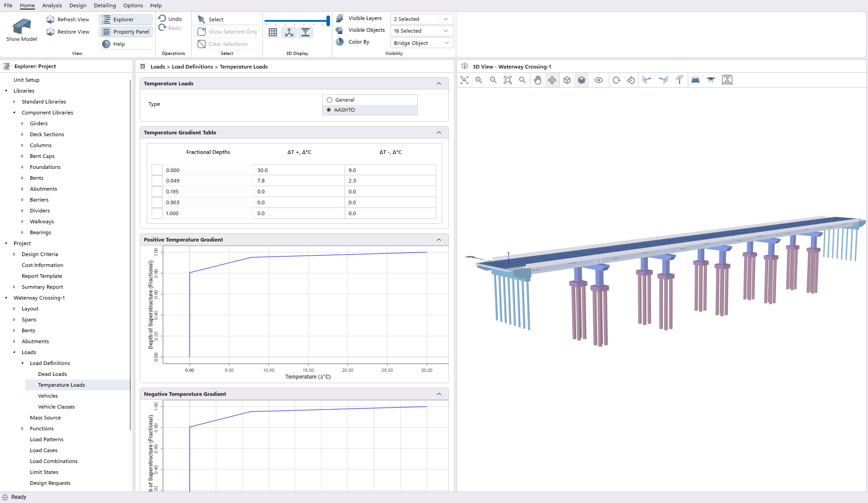Image resolution: width=868 pixels, height=503 pixels.
Task: Click the 3D Display transparency slider handle
Action: (x=328, y=20)
